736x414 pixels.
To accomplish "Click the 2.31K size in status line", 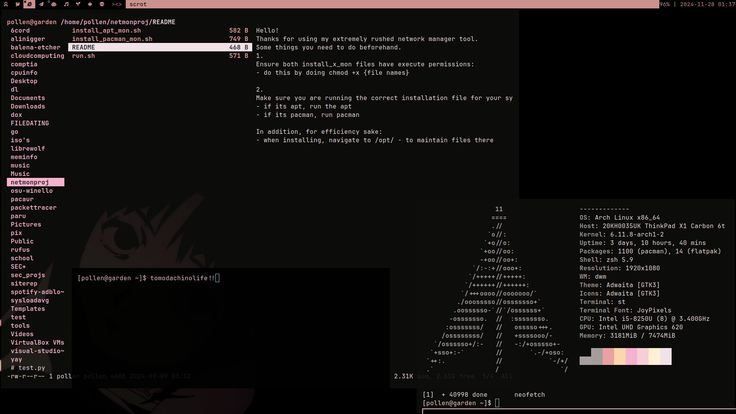I will click(403, 377).
